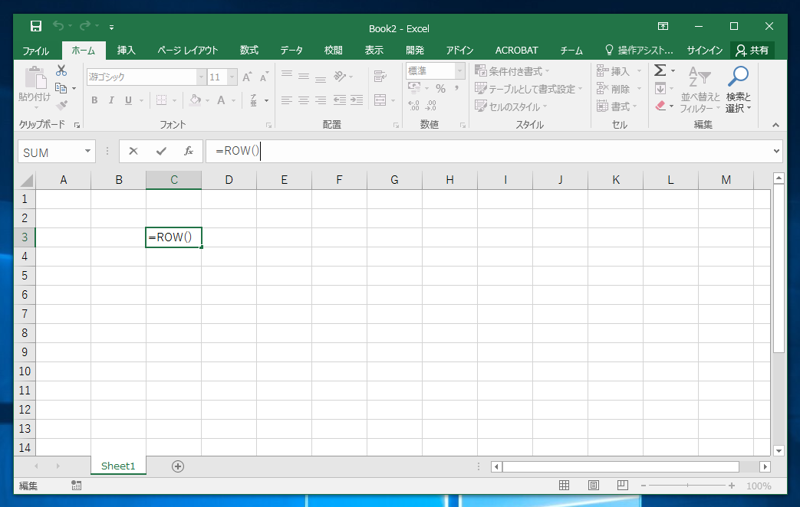Click the Percent Style icon

point(440,89)
